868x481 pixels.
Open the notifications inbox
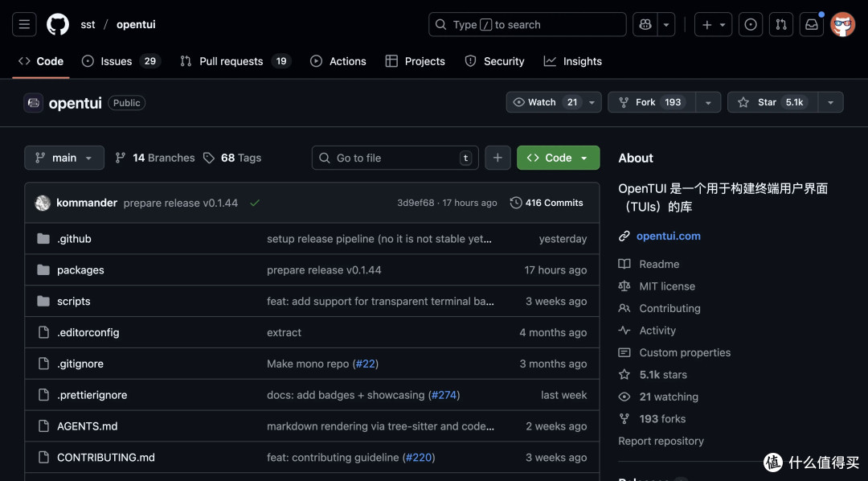point(812,24)
